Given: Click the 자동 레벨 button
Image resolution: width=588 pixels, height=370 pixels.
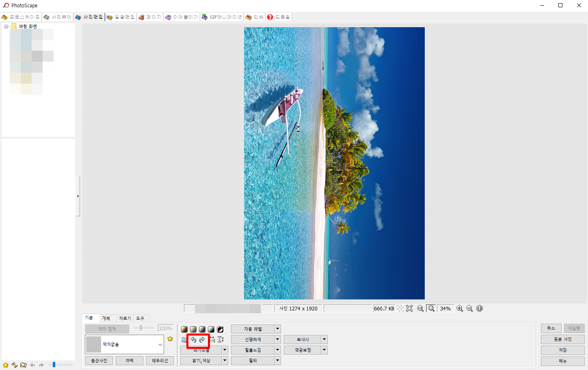Looking at the screenshot, I should coord(253,329).
